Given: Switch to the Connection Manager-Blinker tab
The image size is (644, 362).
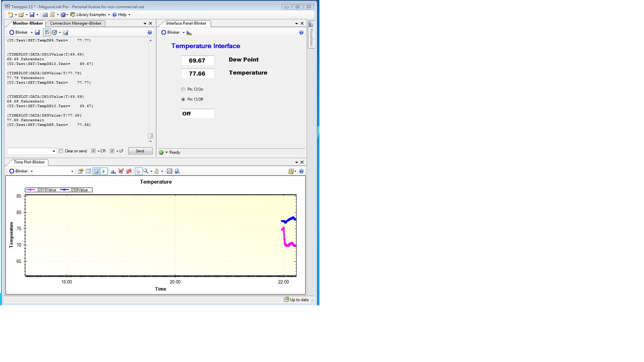Looking at the screenshot, I should coord(76,23).
